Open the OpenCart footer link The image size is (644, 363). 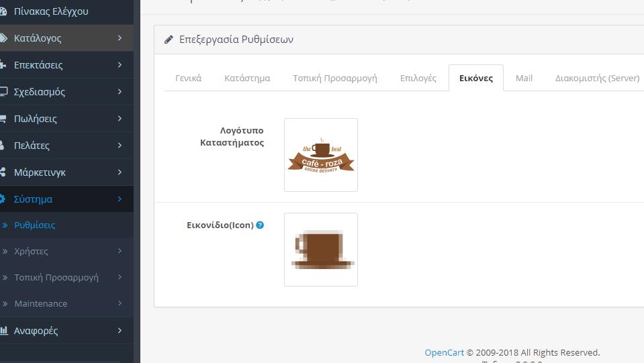(444, 353)
